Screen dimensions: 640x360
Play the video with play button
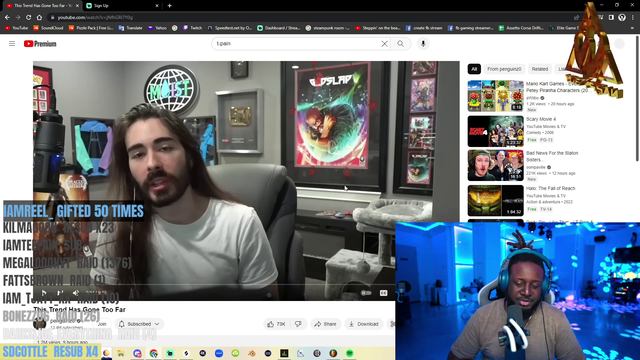pos(44,293)
